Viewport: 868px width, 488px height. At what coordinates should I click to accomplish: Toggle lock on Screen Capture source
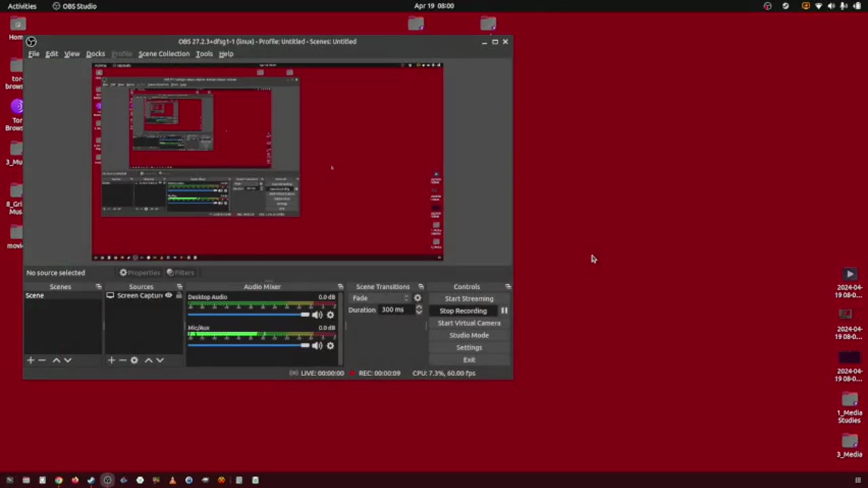pos(179,296)
